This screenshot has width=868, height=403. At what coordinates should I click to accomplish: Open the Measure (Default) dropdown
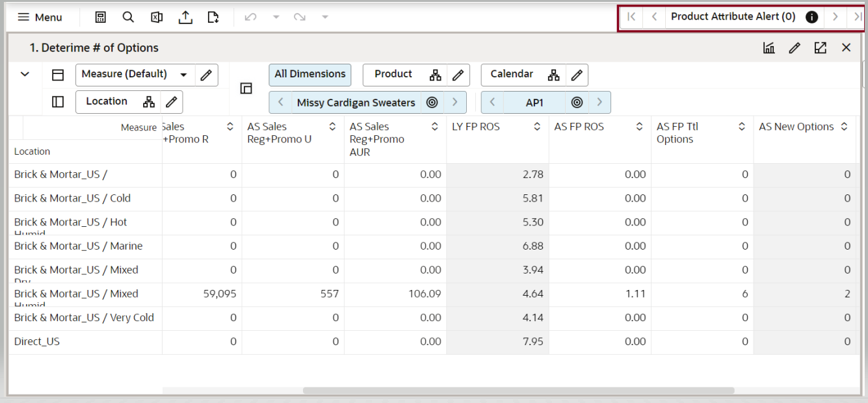[x=183, y=75]
